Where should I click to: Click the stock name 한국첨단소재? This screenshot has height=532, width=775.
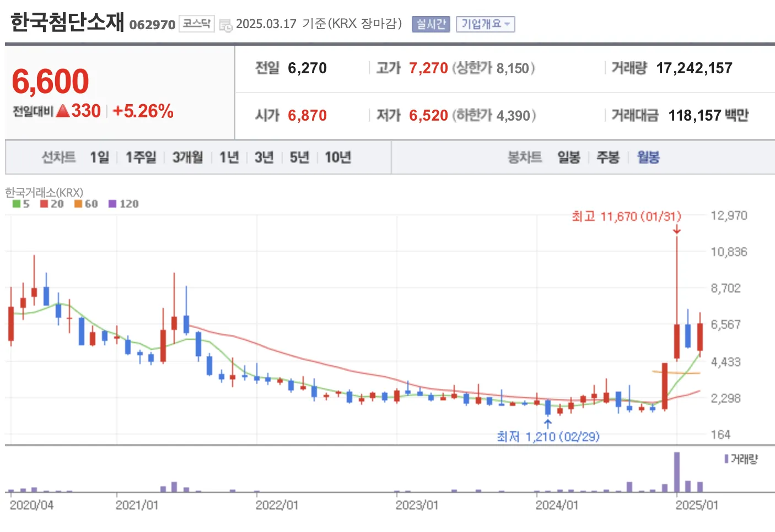pyautogui.click(x=67, y=22)
